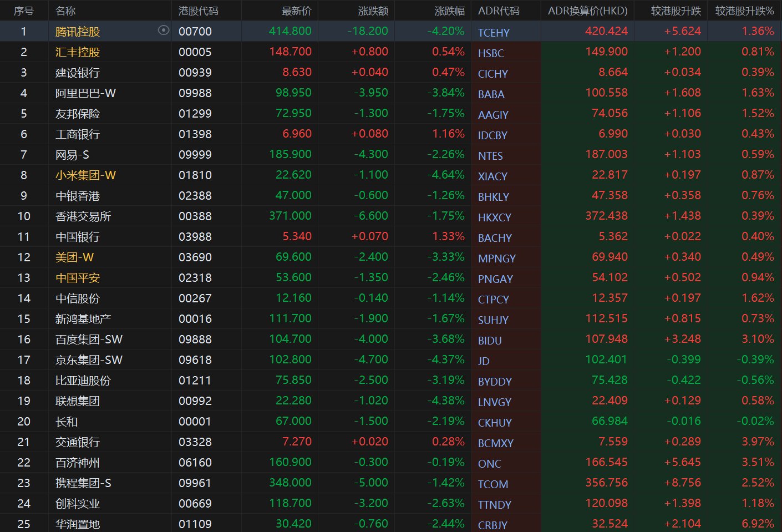
Task: Click the stock name 新鸿基地产
Action: point(83,319)
